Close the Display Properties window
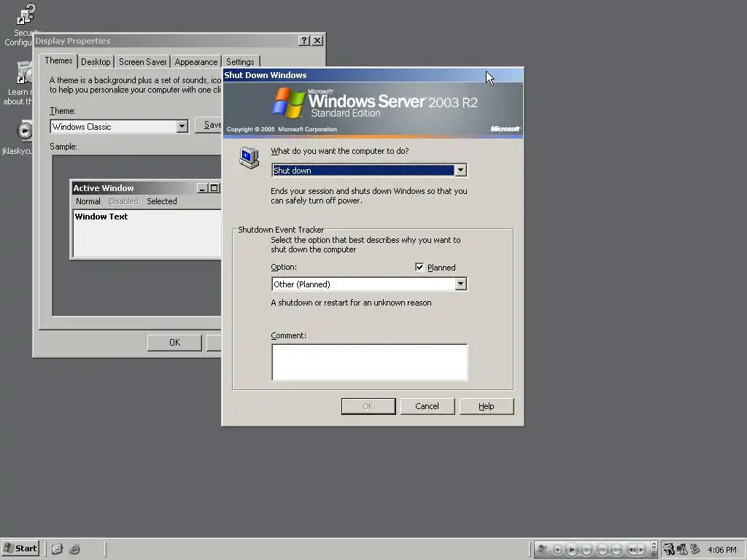Screen dimensions: 747x560 (x=317, y=41)
